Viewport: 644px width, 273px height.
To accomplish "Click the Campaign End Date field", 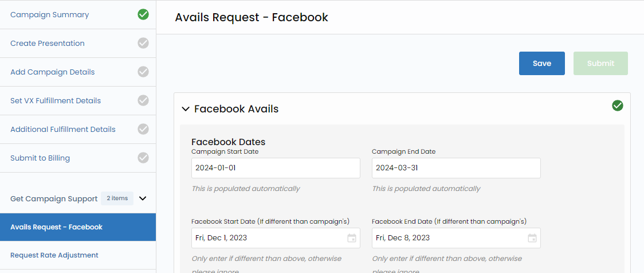I will point(456,168).
